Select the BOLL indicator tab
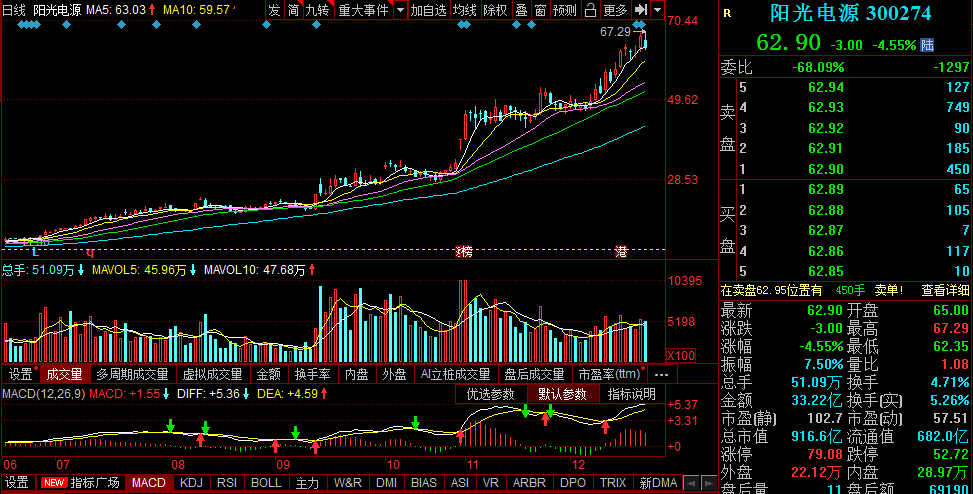This screenshot has width=973, height=494. (x=266, y=483)
